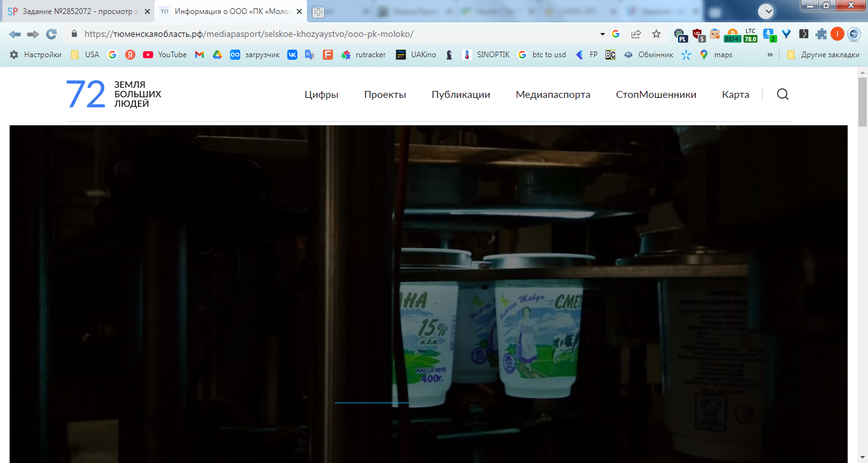Click the vertical page scrollbar thumb
This screenshot has height=463, width=868.
pyautogui.click(x=862, y=102)
